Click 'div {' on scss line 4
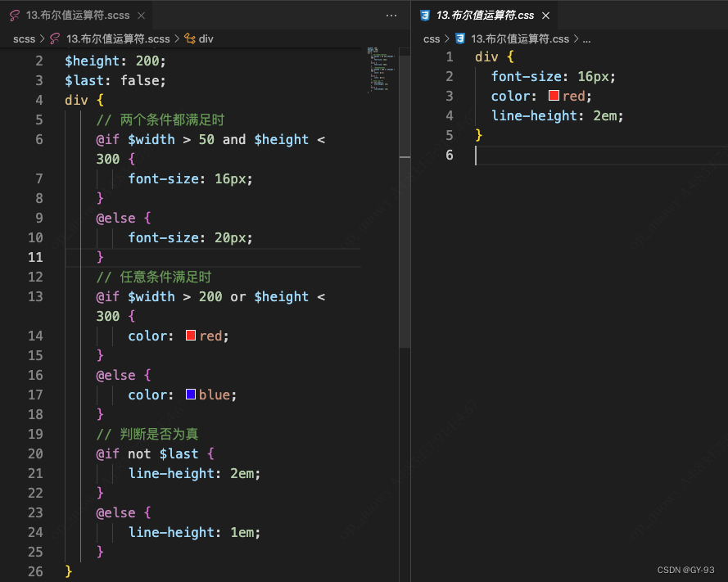 (84, 100)
